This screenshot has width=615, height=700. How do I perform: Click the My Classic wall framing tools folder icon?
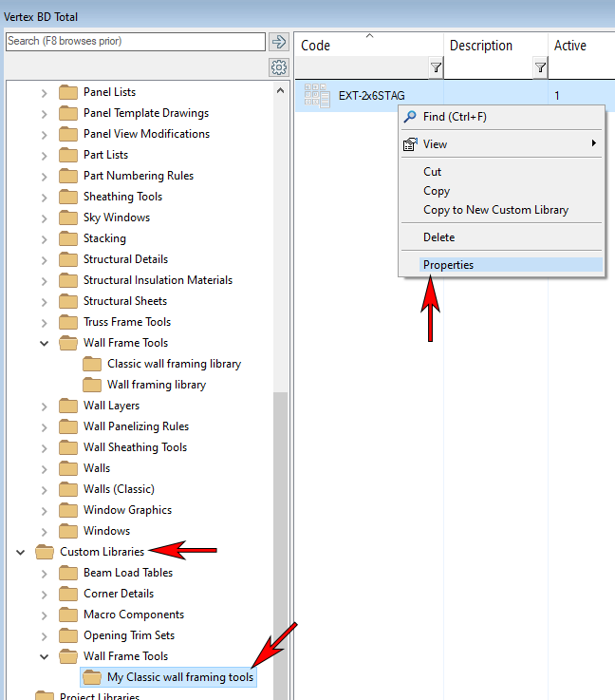pos(92,677)
